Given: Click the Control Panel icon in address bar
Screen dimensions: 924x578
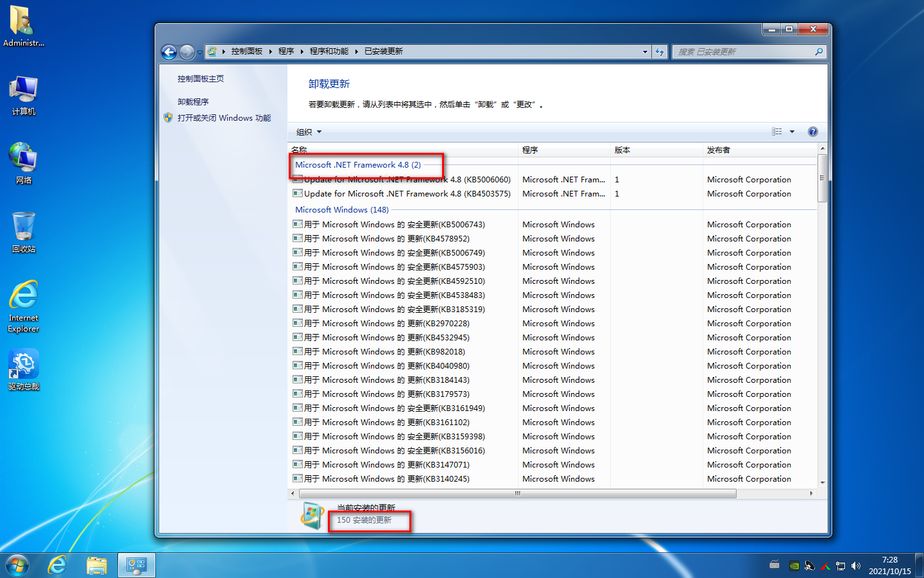Looking at the screenshot, I should (x=212, y=51).
